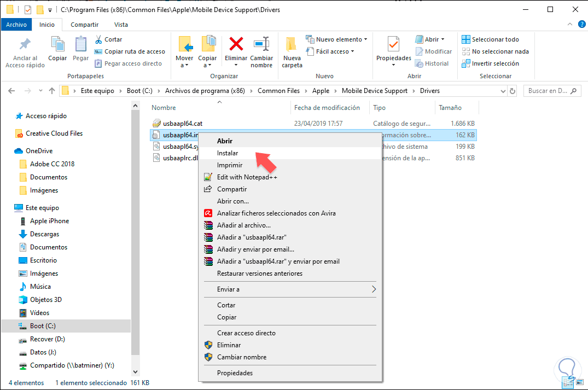Open the blue help question mark icon
588x390 pixels.
[581, 24]
